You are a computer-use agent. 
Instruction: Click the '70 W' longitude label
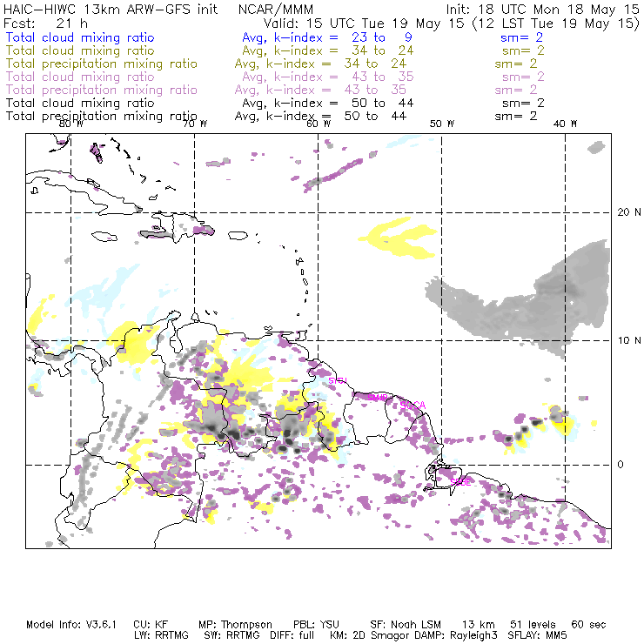(195, 124)
